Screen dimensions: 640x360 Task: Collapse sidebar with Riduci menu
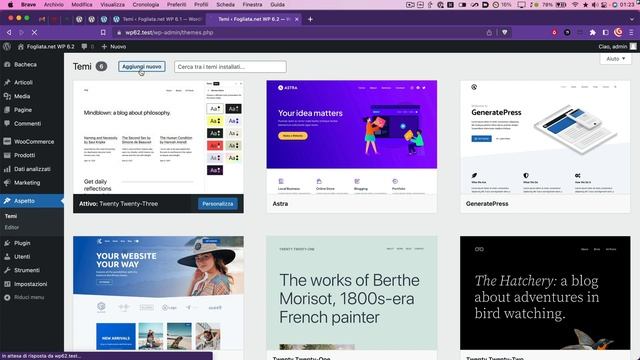tap(29, 297)
